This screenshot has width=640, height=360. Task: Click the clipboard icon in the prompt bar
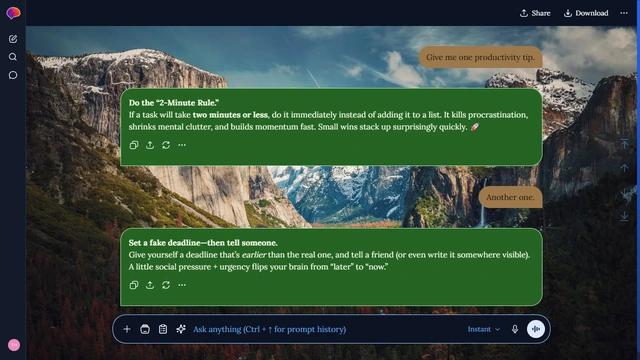(163, 329)
